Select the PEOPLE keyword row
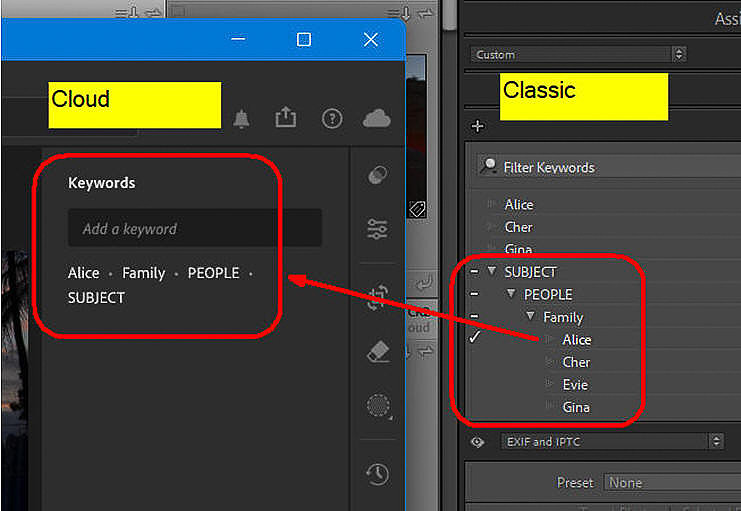The height and width of the screenshot is (511, 741). (x=548, y=295)
